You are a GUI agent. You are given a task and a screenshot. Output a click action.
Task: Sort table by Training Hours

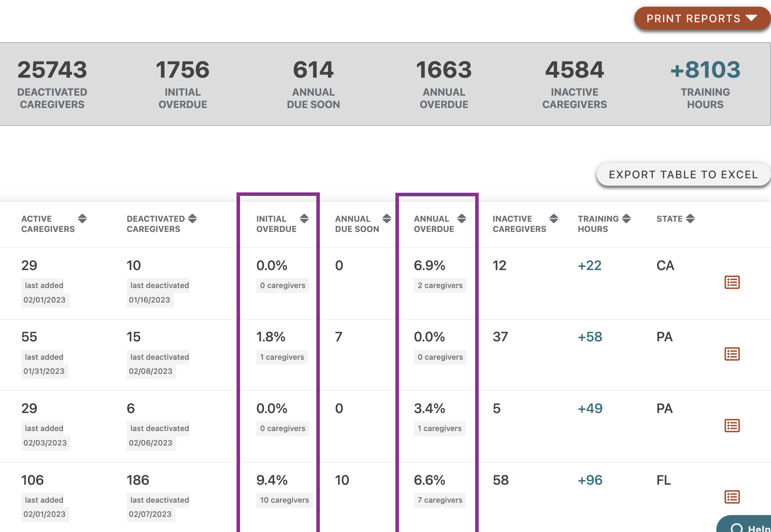pos(627,219)
